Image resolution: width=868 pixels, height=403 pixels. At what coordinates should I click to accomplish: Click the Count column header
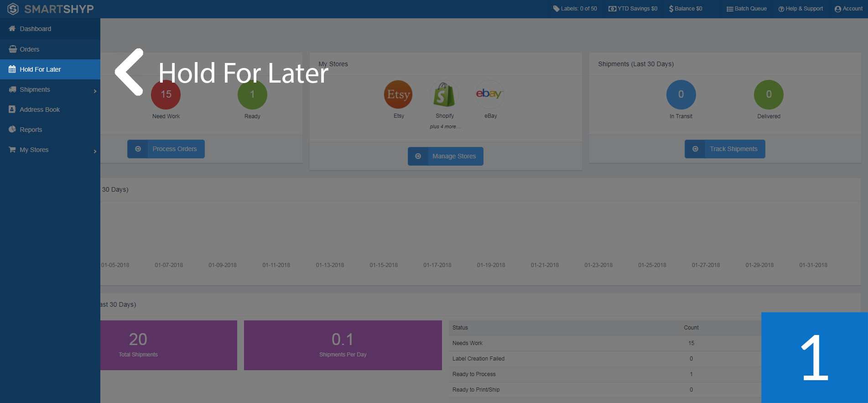point(691,328)
